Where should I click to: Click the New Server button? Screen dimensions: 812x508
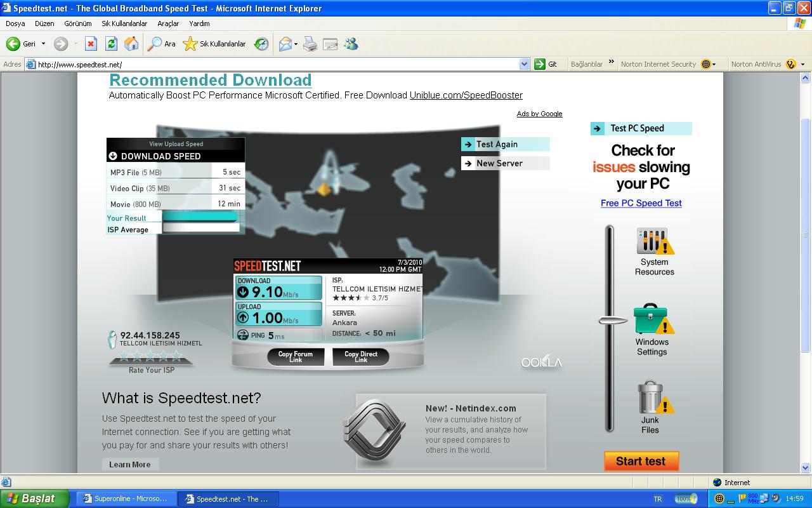click(x=505, y=163)
